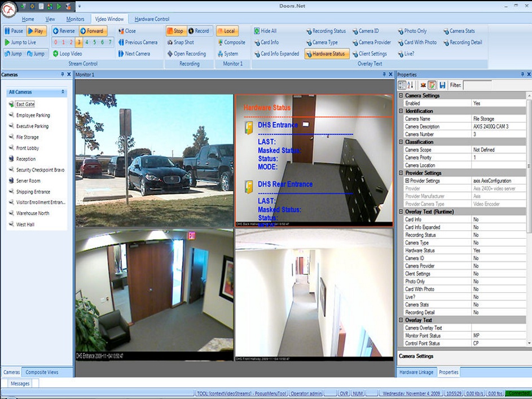Take a Snap Shot
This screenshot has height=399, width=532.
click(x=181, y=42)
